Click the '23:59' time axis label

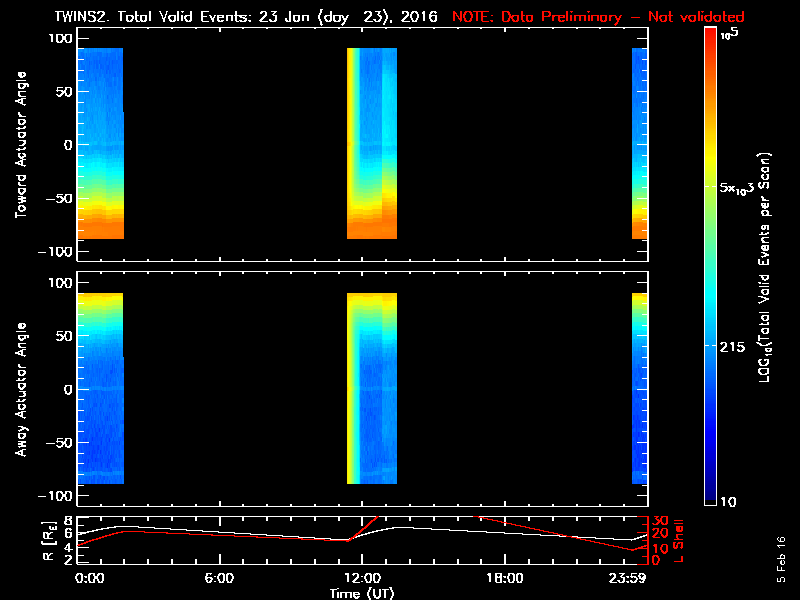click(x=627, y=578)
